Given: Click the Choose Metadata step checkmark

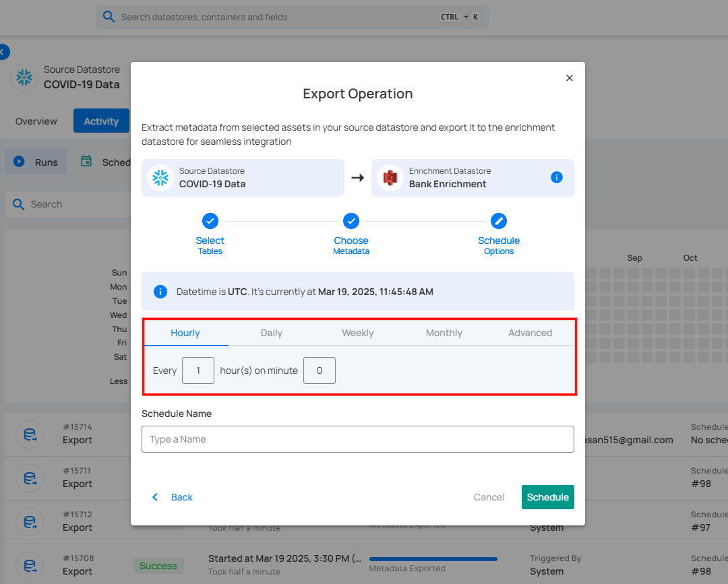Looking at the screenshot, I should point(351,221).
